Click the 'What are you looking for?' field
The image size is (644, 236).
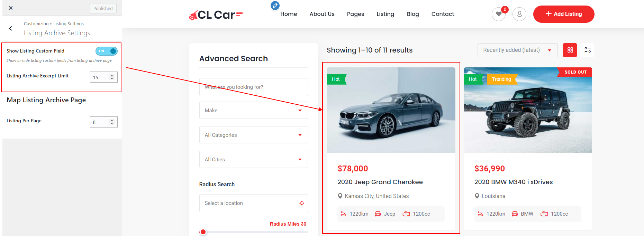[x=253, y=87]
